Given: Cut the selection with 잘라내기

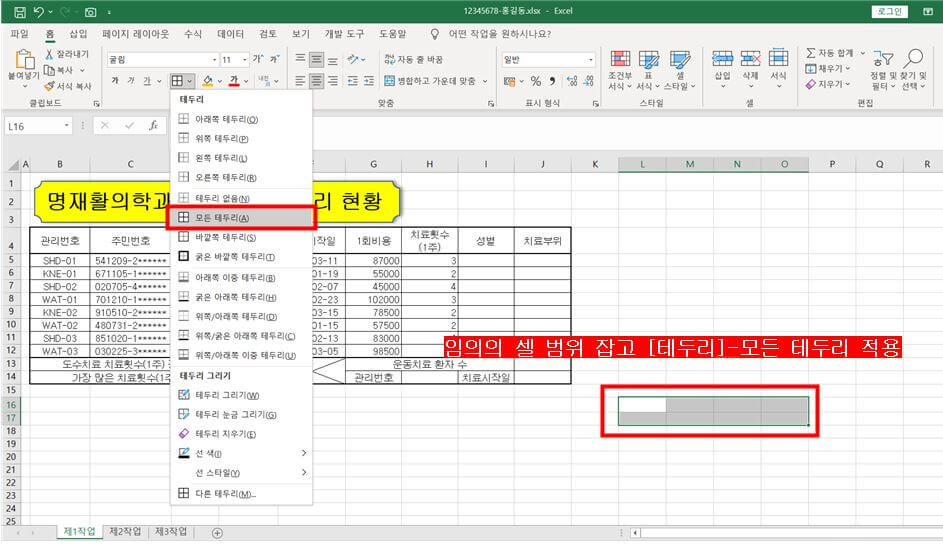Looking at the screenshot, I should 67,54.
